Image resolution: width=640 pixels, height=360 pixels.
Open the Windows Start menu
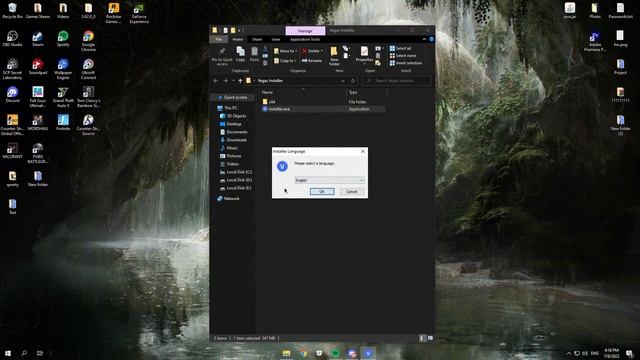tap(8, 353)
